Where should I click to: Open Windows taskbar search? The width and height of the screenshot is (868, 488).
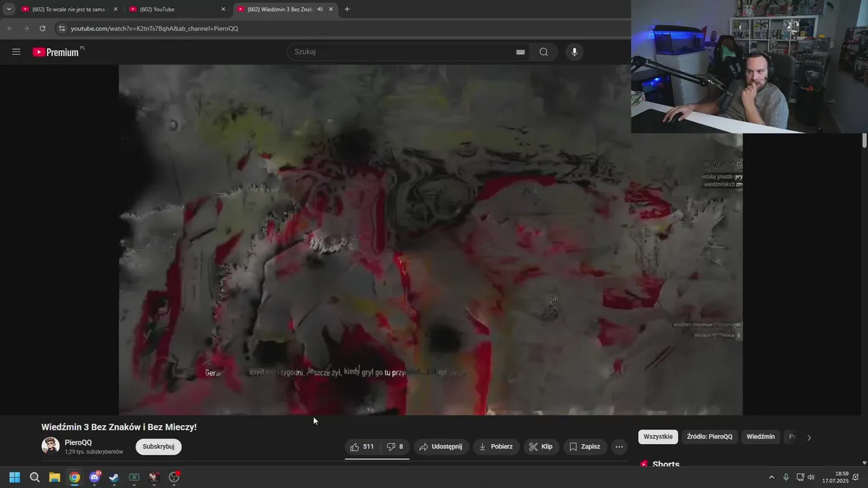pyautogui.click(x=35, y=477)
